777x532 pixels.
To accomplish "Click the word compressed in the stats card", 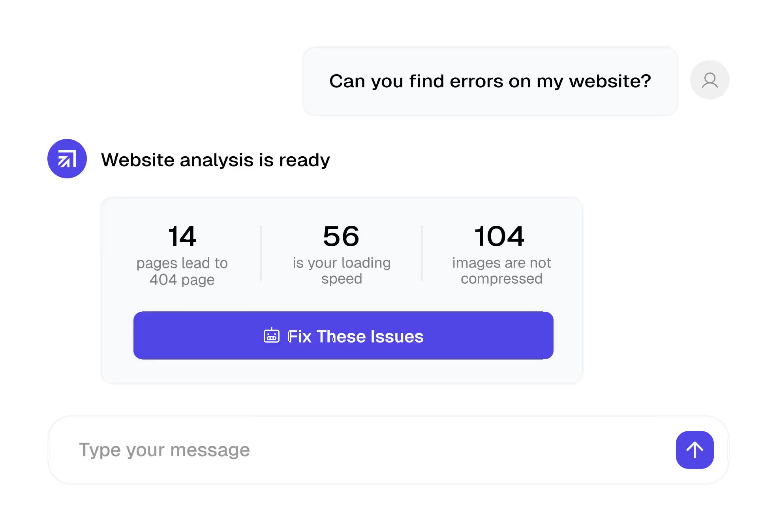I will (501, 279).
